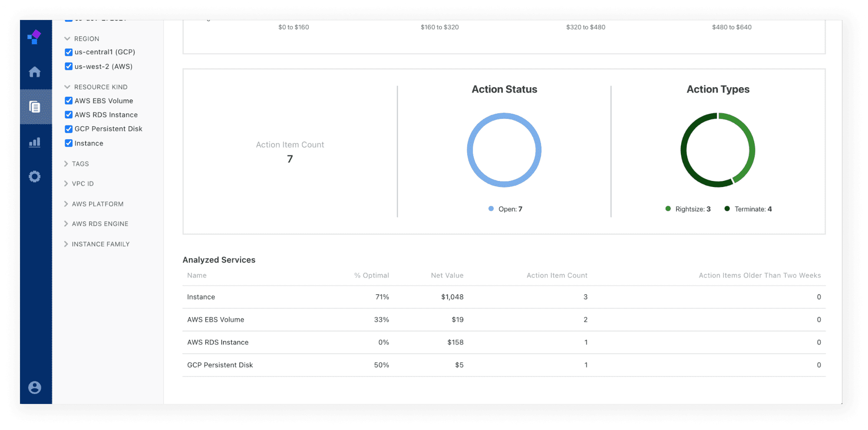Click the Rightsize legend color dot
Image resolution: width=868 pixels, height=430 pixels.
pyautogui.click(x=668, y=209)
